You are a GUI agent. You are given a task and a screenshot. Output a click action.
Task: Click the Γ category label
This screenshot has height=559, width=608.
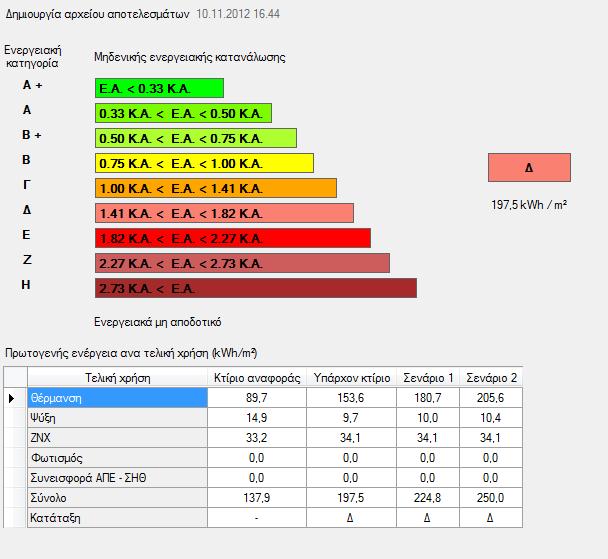click(26, 185)
